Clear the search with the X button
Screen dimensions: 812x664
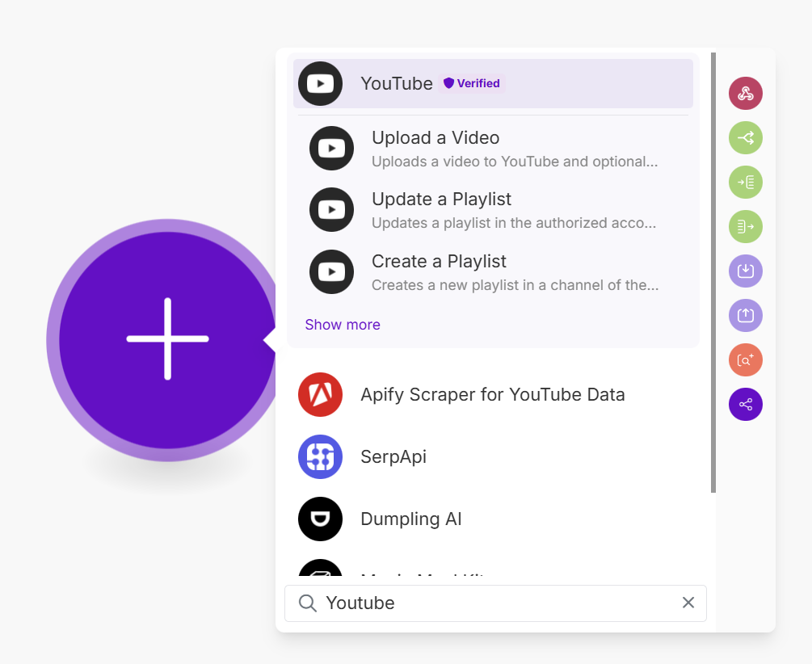click(688, 603)
